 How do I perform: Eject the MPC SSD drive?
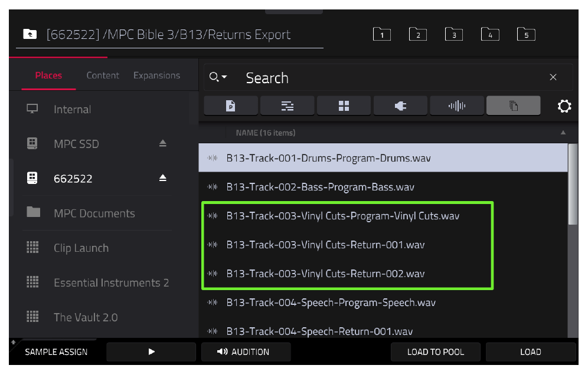point(162,143)
